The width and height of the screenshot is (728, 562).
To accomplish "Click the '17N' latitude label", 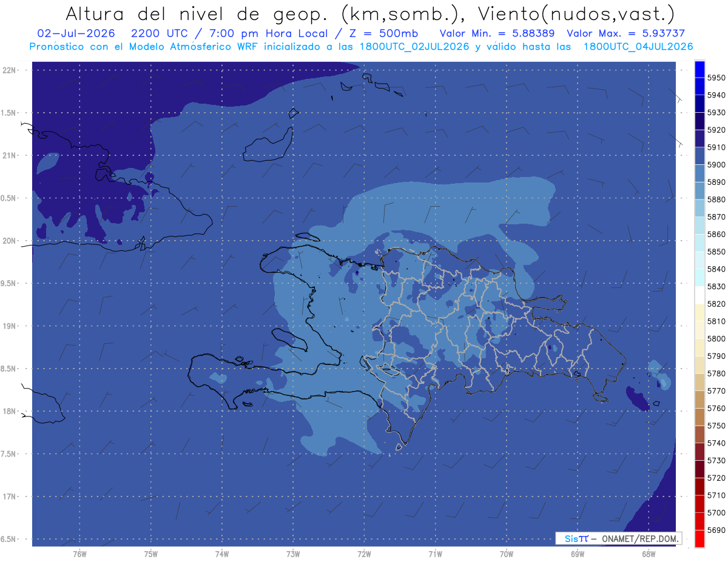I will click(8, 497).
